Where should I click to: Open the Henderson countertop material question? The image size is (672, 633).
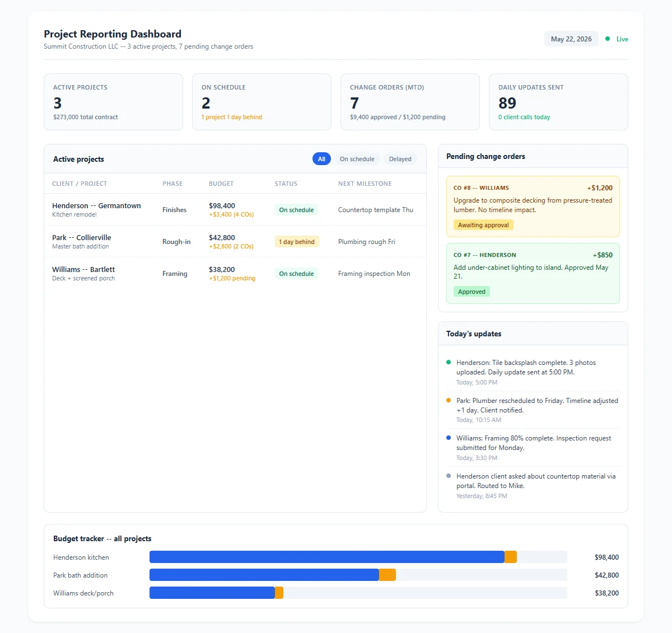point(533,486)
